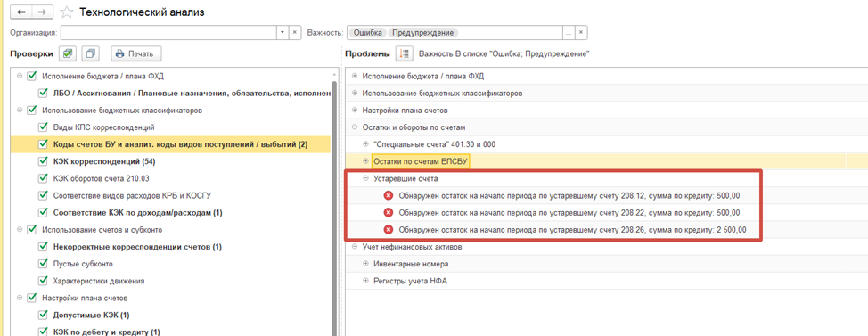The image size is (868, 336).
Task: Expand Инвентарные номера item
Action: pyautogui.click(x=365, y=264)
